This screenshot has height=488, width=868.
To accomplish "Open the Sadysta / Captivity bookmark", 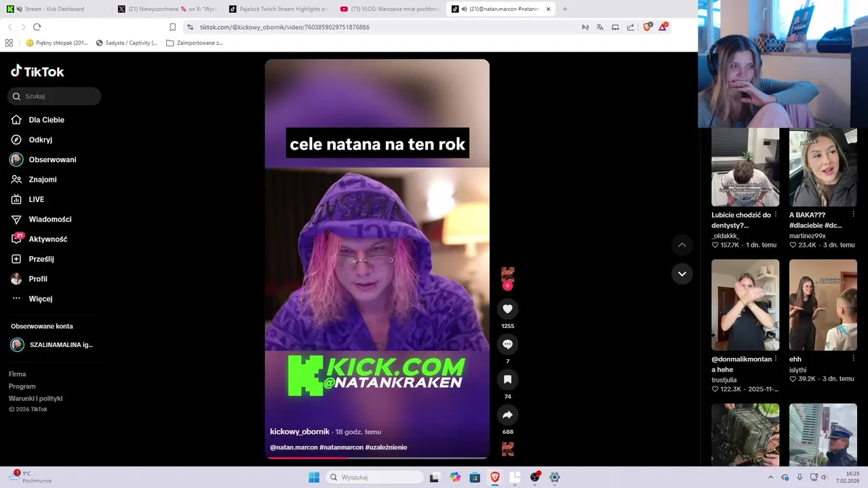I will coord(127,43).
